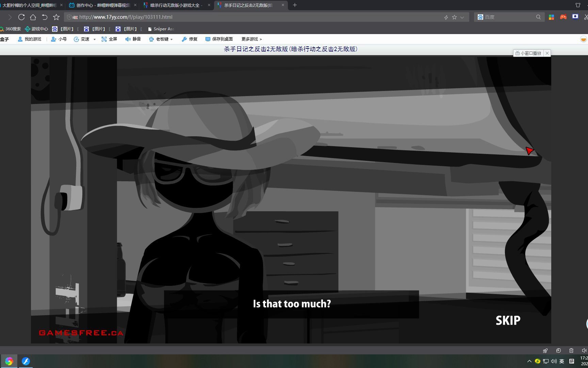The image size is (588, 368).
Task: Bookmark this page with the address bar star
Action: [454, 17]
